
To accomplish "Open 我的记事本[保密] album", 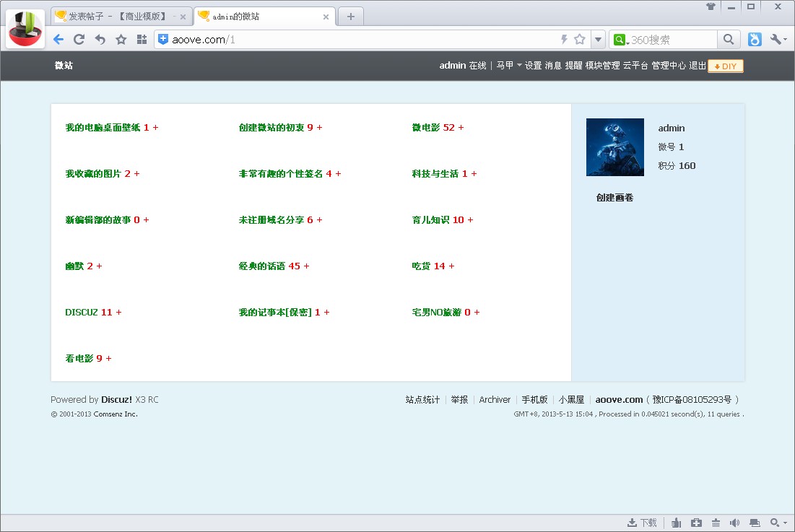I will [275, 312].
